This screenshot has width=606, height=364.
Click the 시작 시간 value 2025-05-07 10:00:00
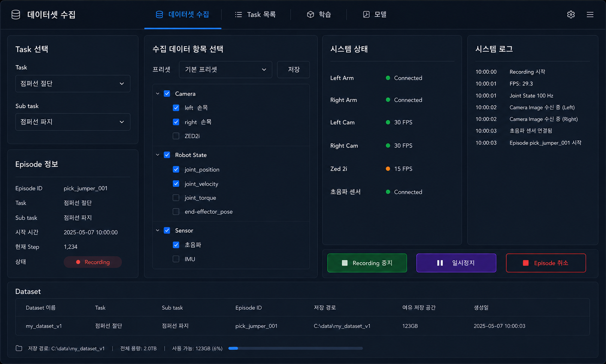(x=91, y=233)
